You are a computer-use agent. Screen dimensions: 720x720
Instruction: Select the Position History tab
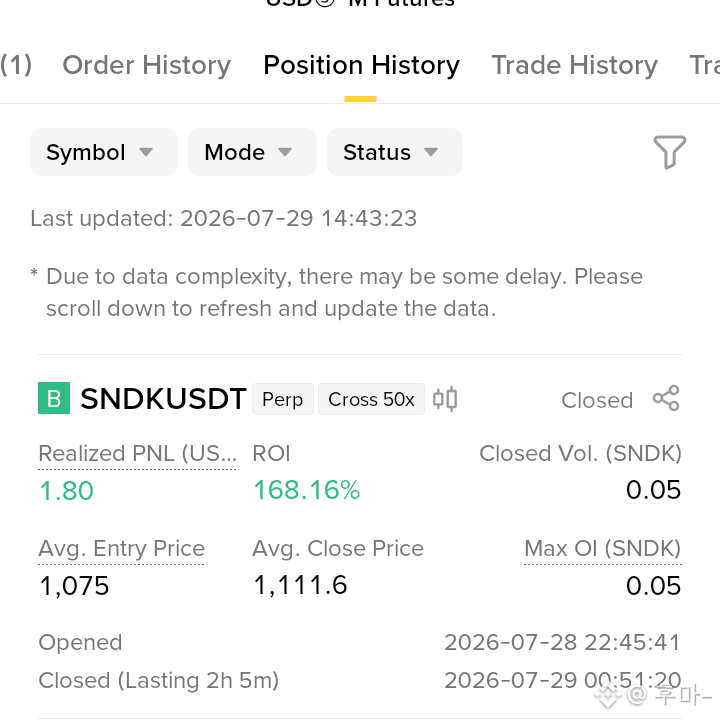tap(361, 65)
